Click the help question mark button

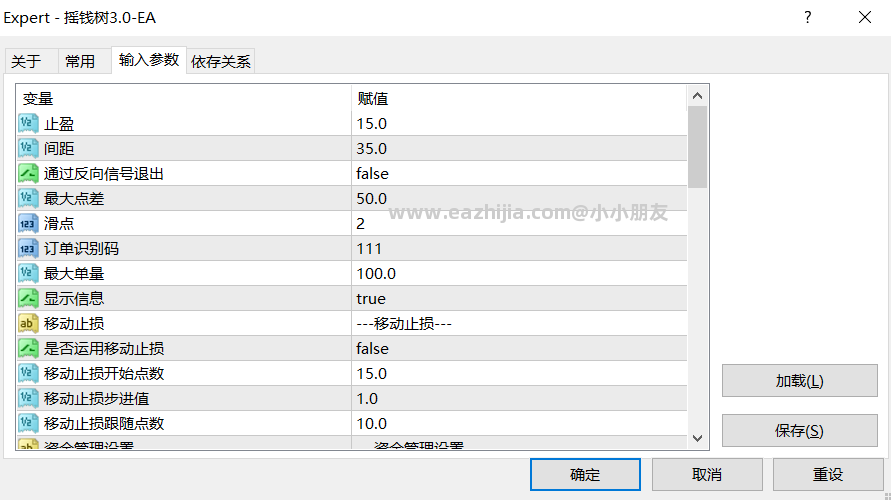807,18
